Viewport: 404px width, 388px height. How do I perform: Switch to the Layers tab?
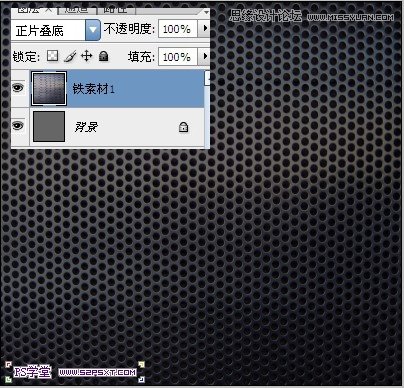(x=33, y=11)
